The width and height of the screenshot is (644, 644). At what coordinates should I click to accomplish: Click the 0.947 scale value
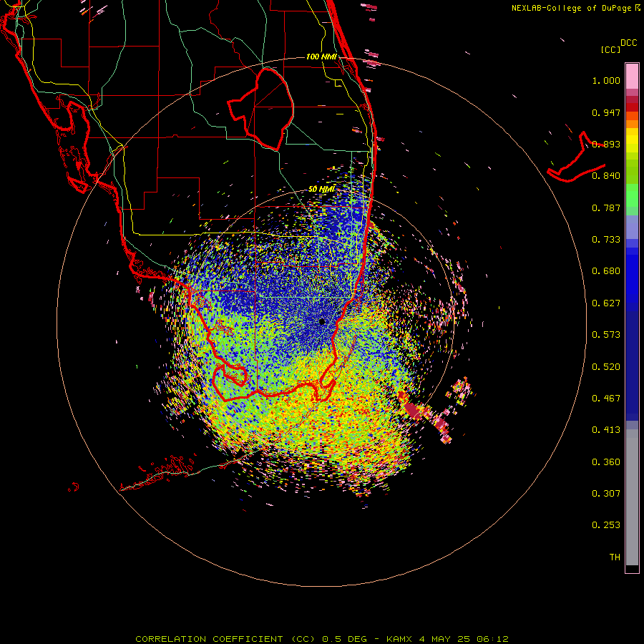pos(606,112)
